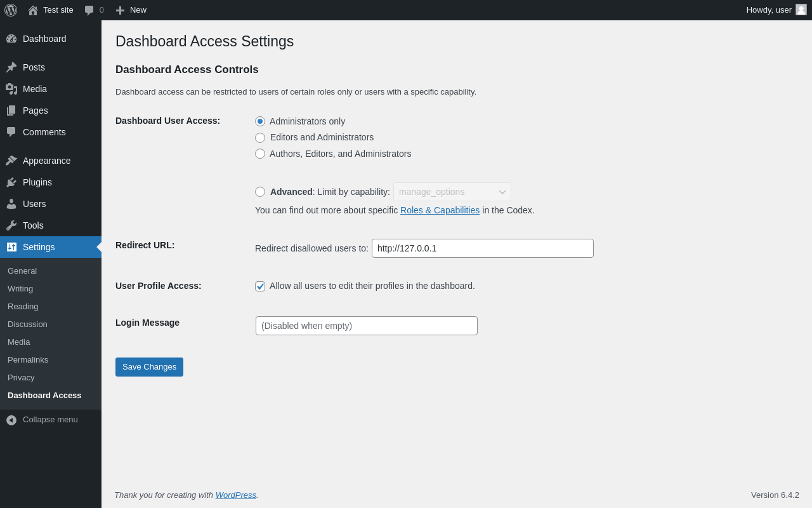Click the Posts pushpin icon
This screenshot has height=508, width=812.
tap(11, 67)
